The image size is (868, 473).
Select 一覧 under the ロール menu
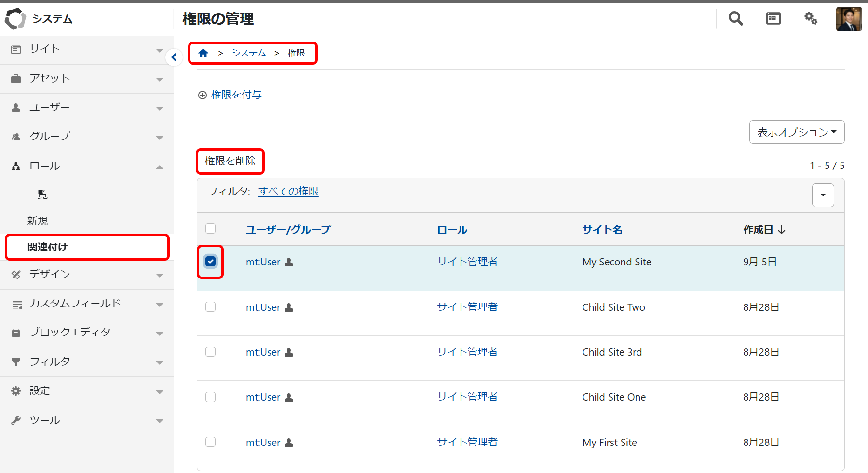coord(38,195)
